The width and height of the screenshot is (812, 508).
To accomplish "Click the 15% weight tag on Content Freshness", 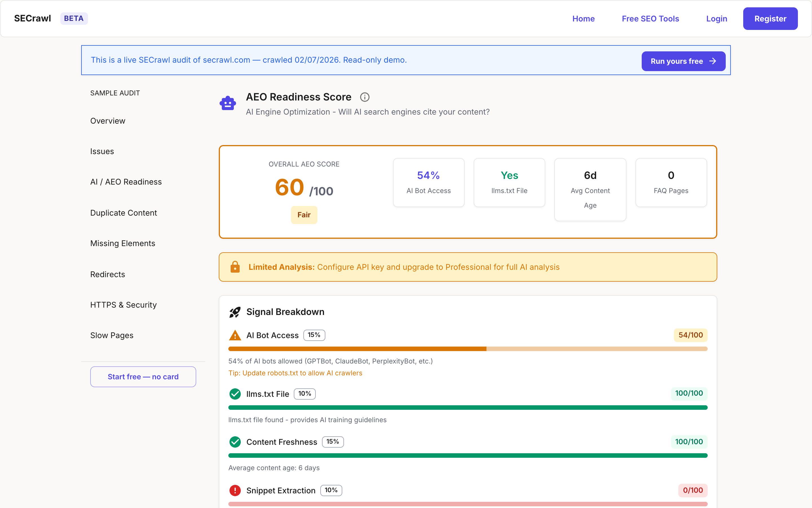I will click(x=332, y=442).
